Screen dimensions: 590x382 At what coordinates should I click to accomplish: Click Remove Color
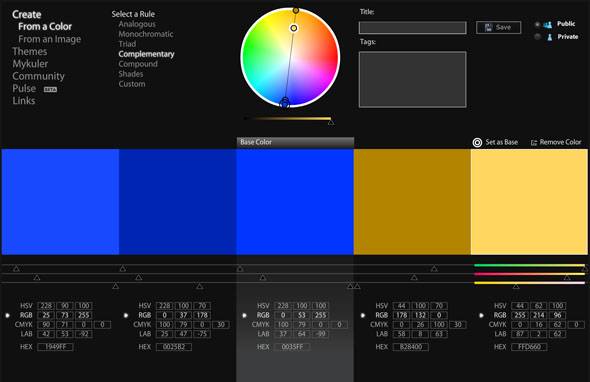pos(560,142)
